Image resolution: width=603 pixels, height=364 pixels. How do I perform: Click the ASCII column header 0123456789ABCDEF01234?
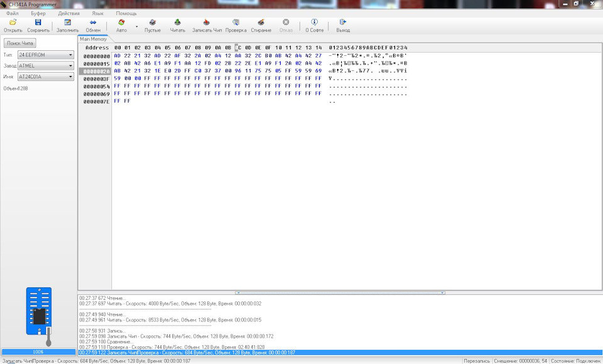(368, 48)
